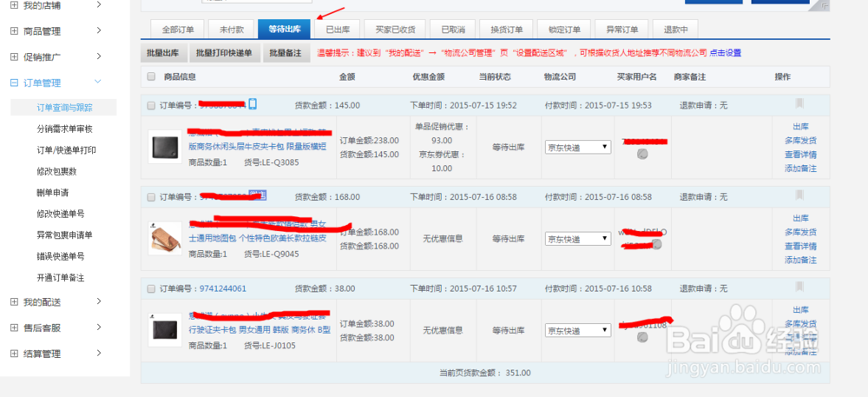Expand the 促销推广 chevron in the sidebar
Viewport: 868px width, 397px height.
click(x=99, y=56)
